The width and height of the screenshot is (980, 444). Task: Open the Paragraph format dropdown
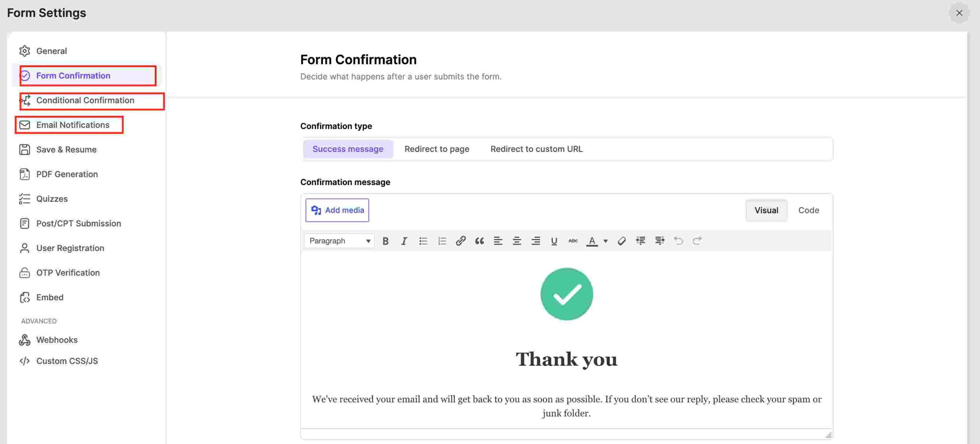click(340, 241)
